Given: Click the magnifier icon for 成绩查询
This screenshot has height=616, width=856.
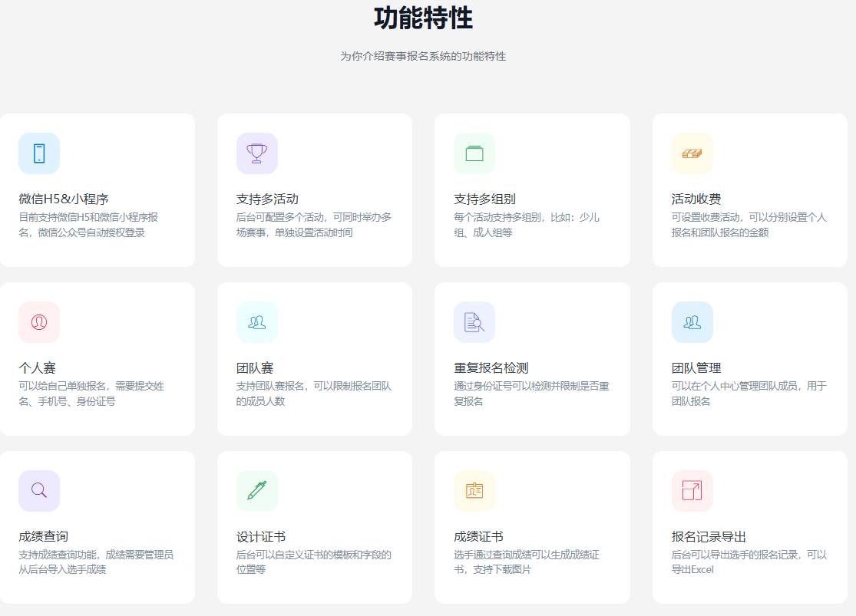Looking at the screenshot, I should coord(38,490).
